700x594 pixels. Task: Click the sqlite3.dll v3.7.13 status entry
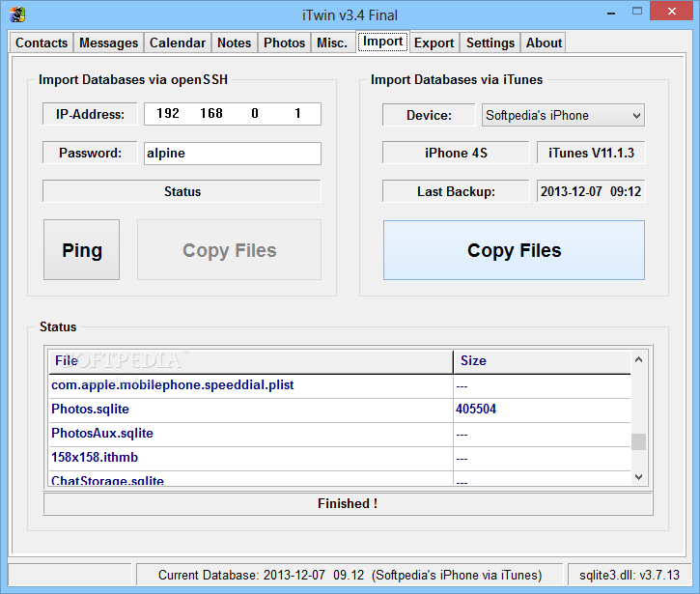(630, 575)
